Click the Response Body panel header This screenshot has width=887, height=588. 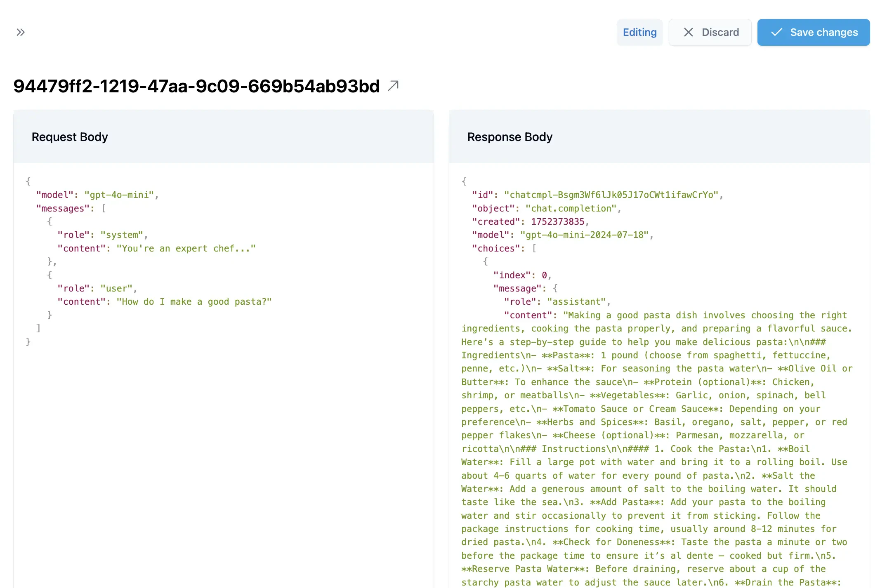pyautogui.click(x=510, y=136)
